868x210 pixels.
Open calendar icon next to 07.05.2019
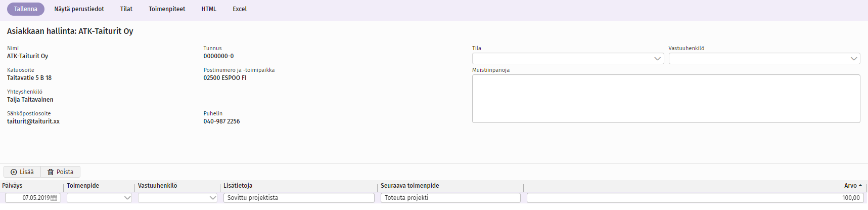[x=54, y=198]
